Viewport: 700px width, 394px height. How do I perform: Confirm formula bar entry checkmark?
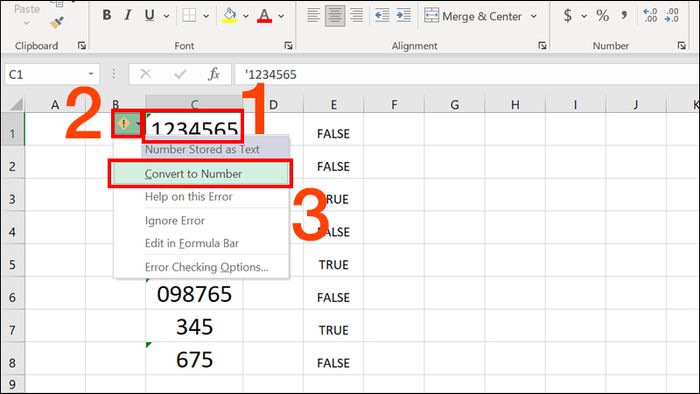click(180, 74)
